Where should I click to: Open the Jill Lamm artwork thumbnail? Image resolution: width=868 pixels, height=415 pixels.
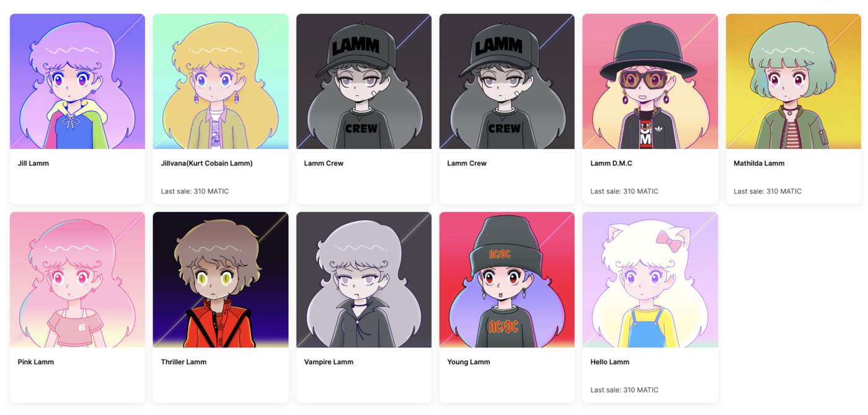(77, 81)
